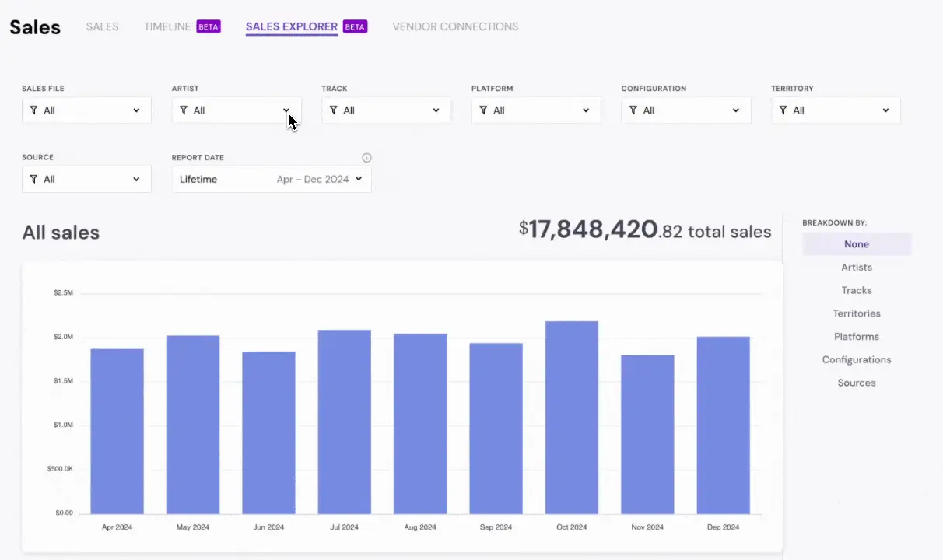Expand the Platform filter chevron
Image resolution: width=943 pixels, height=560 pixels.
coord(586,110)
